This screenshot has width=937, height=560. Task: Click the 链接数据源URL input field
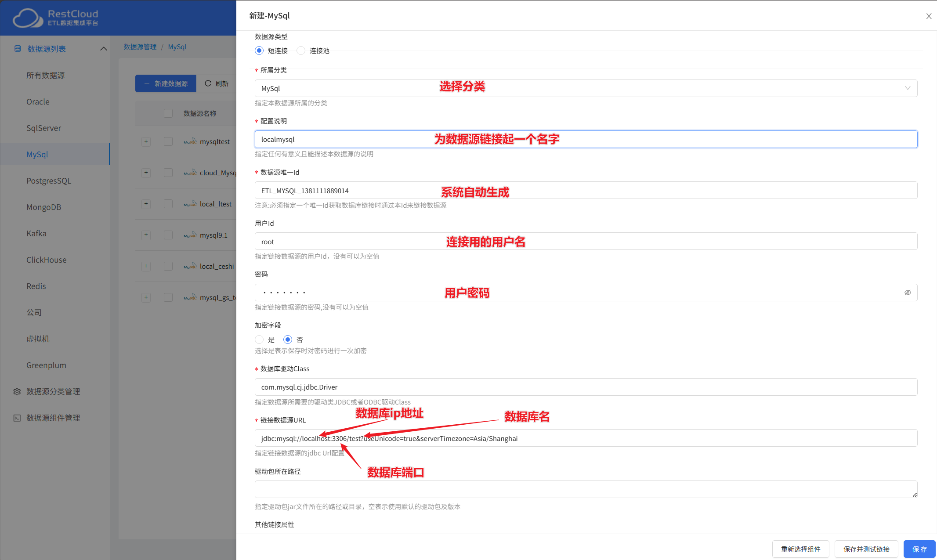point(586,438)
